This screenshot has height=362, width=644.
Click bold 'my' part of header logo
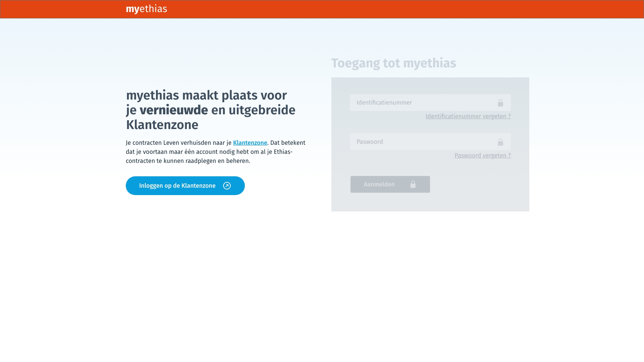tap(132, 9)
